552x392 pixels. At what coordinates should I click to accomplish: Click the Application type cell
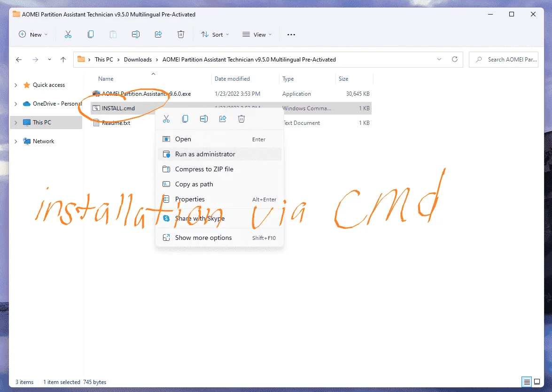[x=296, y=94]
